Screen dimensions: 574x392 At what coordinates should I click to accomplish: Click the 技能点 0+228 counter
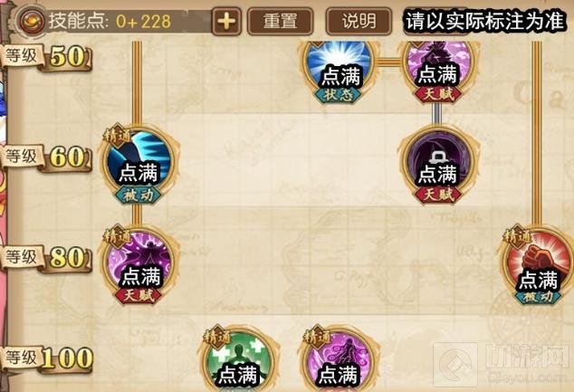point(110,21)
